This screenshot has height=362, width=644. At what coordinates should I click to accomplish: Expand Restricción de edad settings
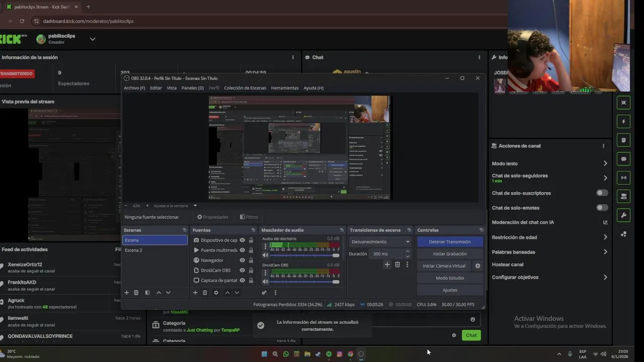click(x=605, y=237)
